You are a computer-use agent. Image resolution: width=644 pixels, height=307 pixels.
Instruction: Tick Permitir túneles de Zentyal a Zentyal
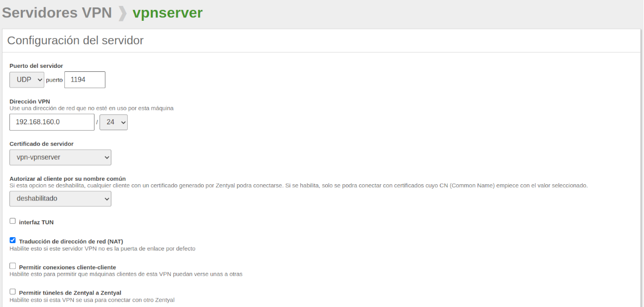[13, 292]
